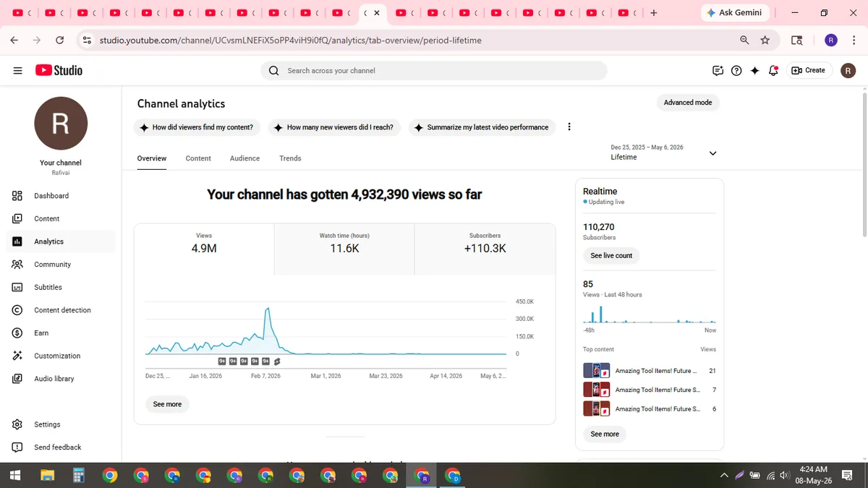Bookmark this page with the star icon
The height and width of the screenshot is (488, 868).
tap(765, 40)
